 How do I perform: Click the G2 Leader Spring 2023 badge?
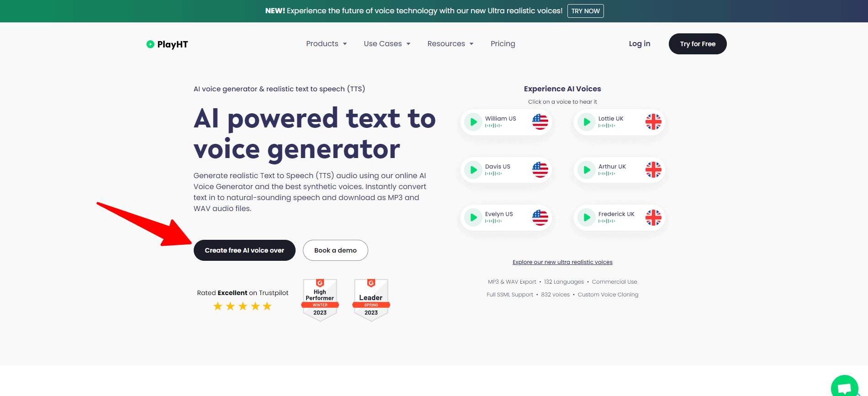(x=371, y=300)
